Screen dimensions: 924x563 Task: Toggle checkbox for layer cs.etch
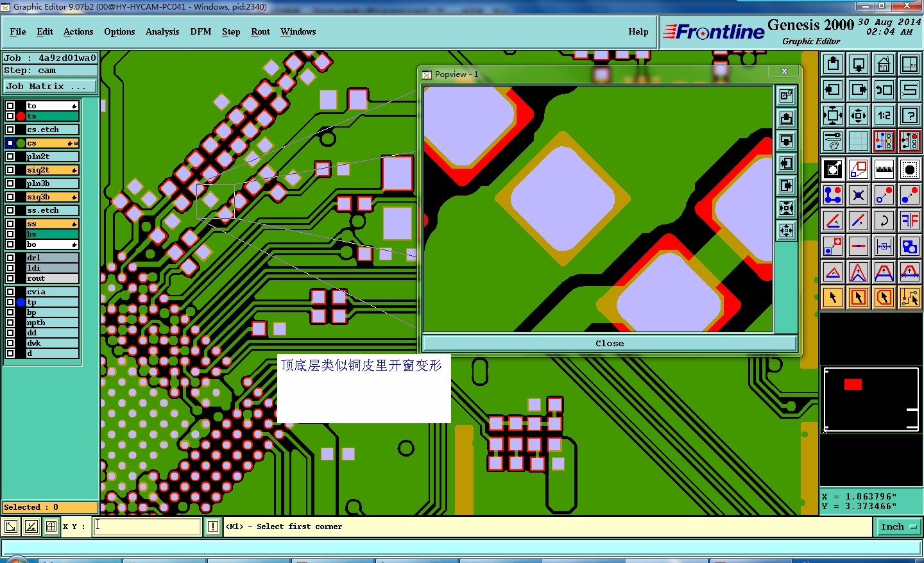coord(10,130)
